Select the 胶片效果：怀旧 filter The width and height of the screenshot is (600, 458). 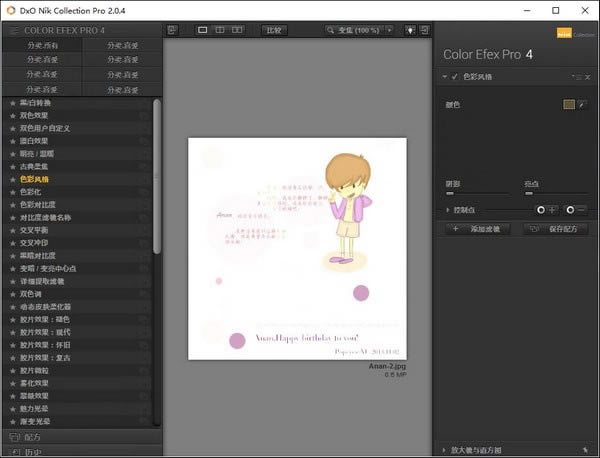(77, 345)
